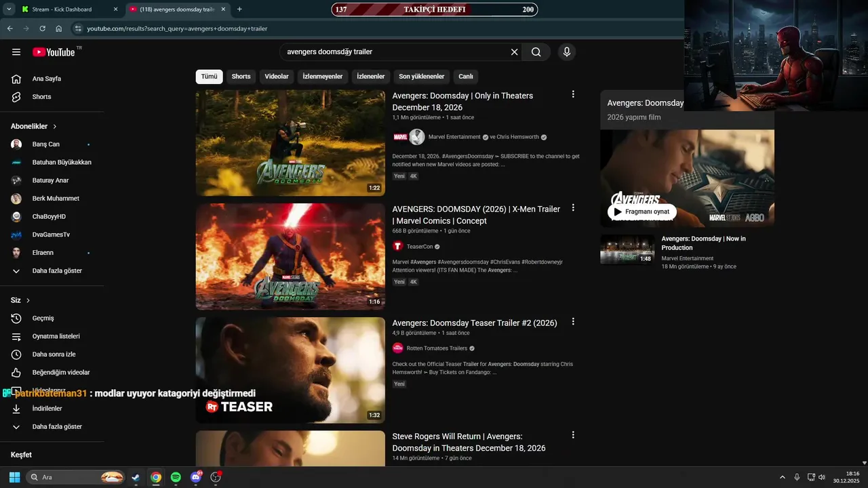Open options for Avengers Doomsday Only in Theaters

click(x=573, y=94)
